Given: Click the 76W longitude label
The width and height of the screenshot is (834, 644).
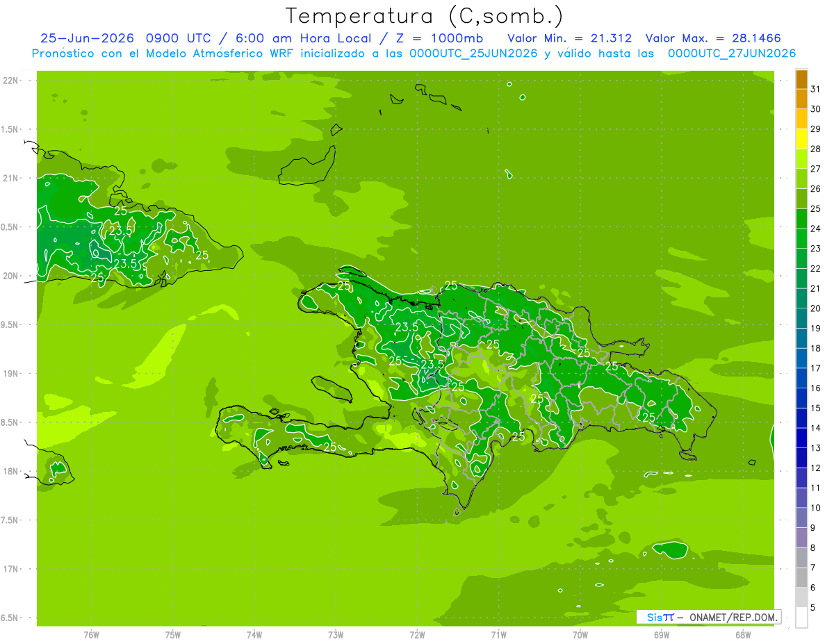Looking at the screenshot, I should tap(91, 634).
